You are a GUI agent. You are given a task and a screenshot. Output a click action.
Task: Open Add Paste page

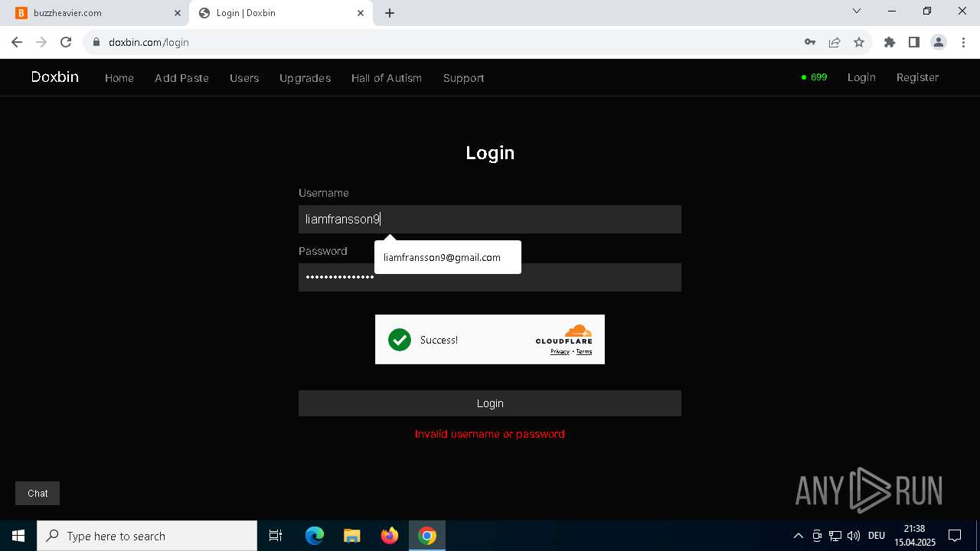click(181, 78)
